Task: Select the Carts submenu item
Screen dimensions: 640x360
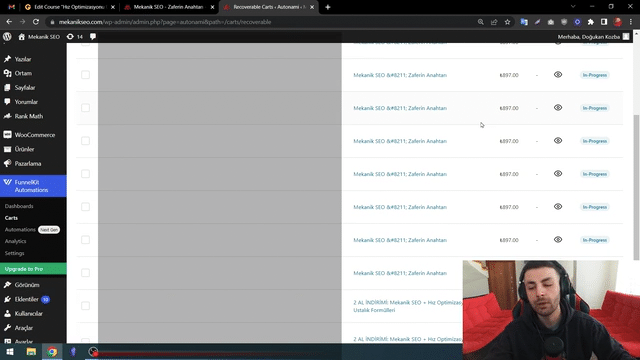Action: coord(11,218)
